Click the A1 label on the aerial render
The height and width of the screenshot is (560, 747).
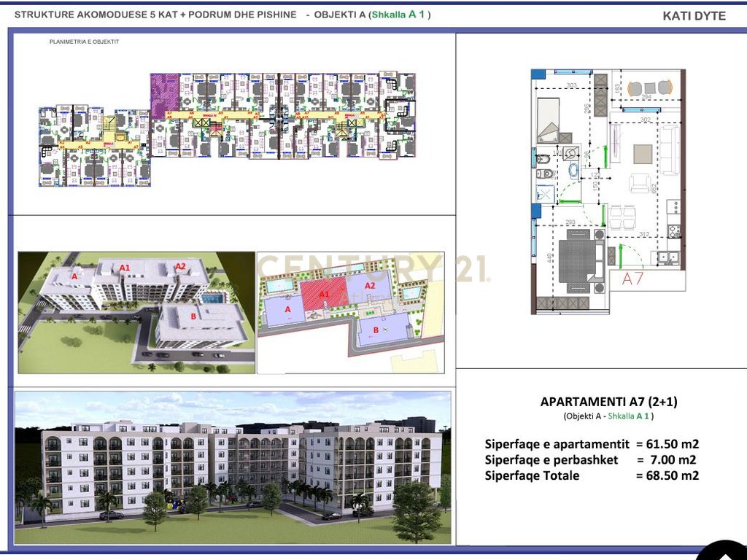tap(125, 268)
